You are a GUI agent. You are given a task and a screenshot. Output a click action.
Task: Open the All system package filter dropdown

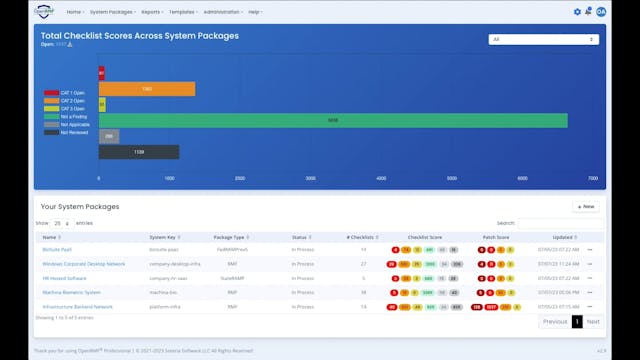coord(544,39)
